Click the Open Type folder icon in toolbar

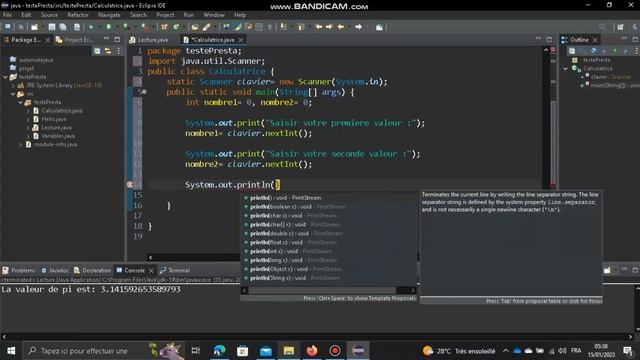[x=195, y=27]
